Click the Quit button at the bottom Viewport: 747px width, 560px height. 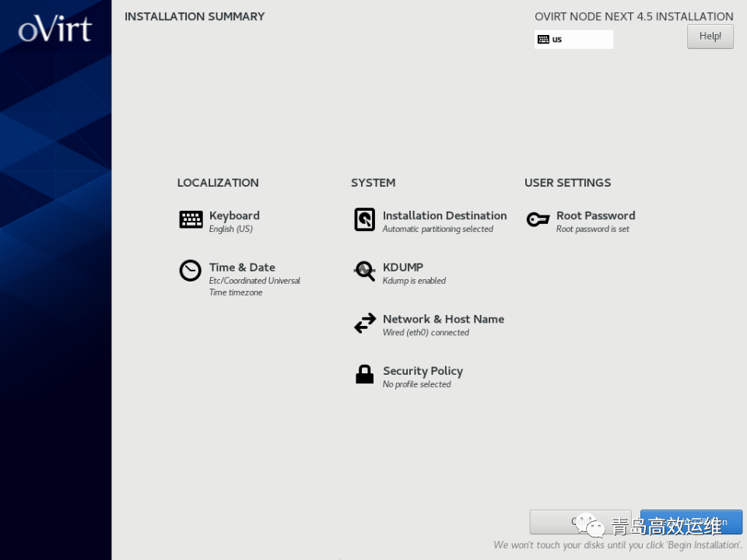[580, 522]
